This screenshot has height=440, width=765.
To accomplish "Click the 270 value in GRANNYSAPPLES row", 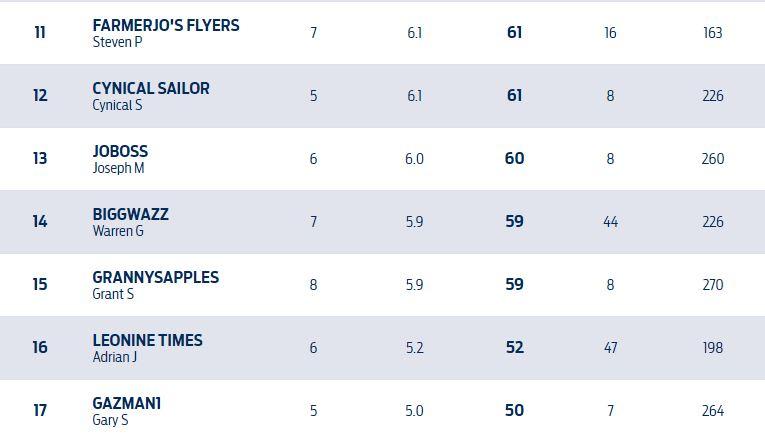I will click(x=712, y=285).
